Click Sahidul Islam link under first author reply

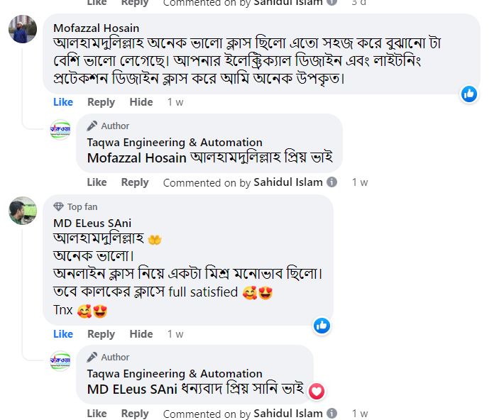[287, 182]
